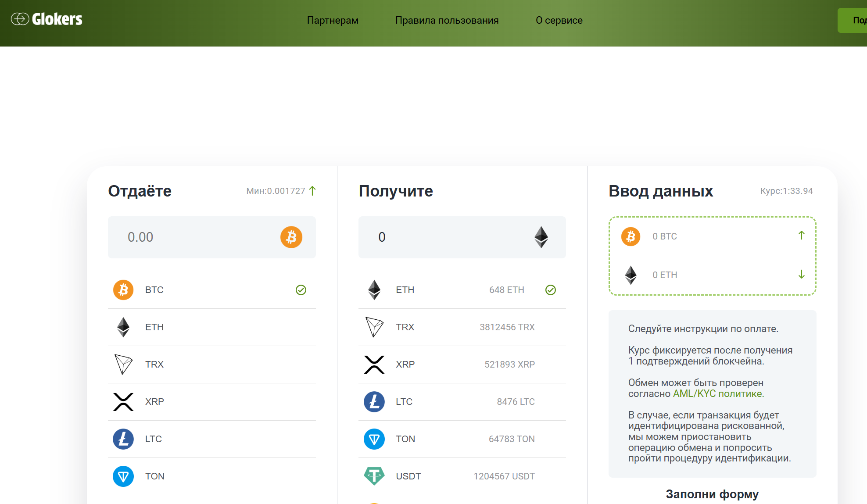Open the AML/KYC политике link
Viewport: 867px width, 504px height.
(719, 393)
